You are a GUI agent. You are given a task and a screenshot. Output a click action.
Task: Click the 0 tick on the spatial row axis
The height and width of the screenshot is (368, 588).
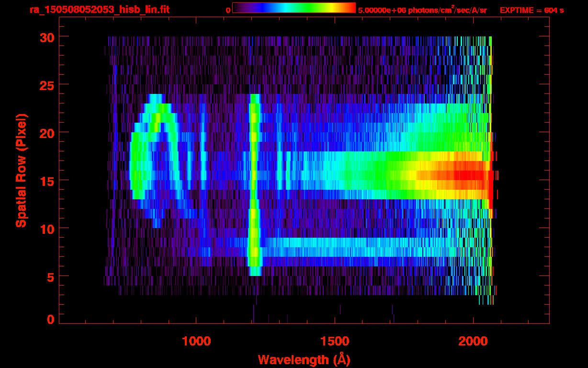tap(50, 320)
